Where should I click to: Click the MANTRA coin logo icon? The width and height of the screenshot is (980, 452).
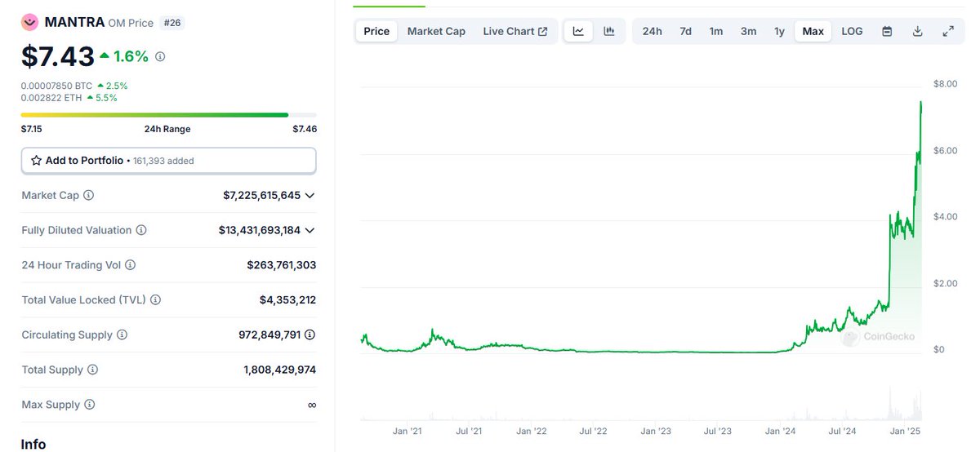click(x=29, y=22)
